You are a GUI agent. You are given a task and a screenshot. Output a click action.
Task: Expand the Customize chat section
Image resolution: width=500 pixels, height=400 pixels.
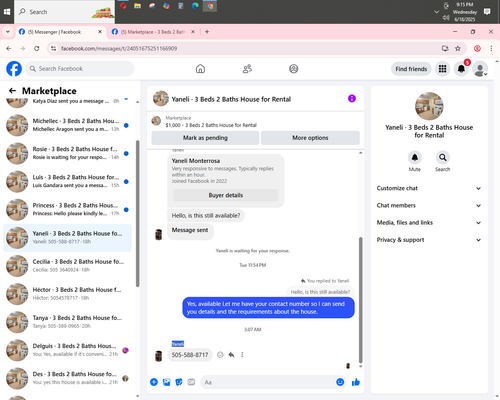click(x=429, y=188)
